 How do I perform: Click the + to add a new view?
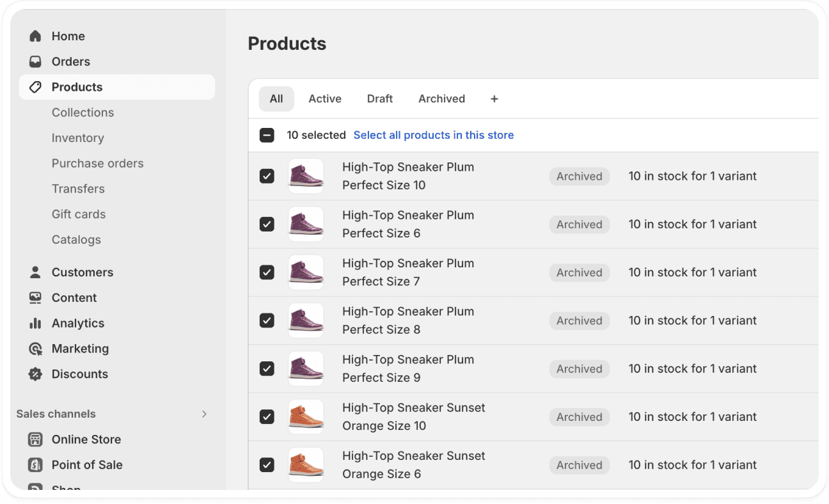click(x=494, y=98)
